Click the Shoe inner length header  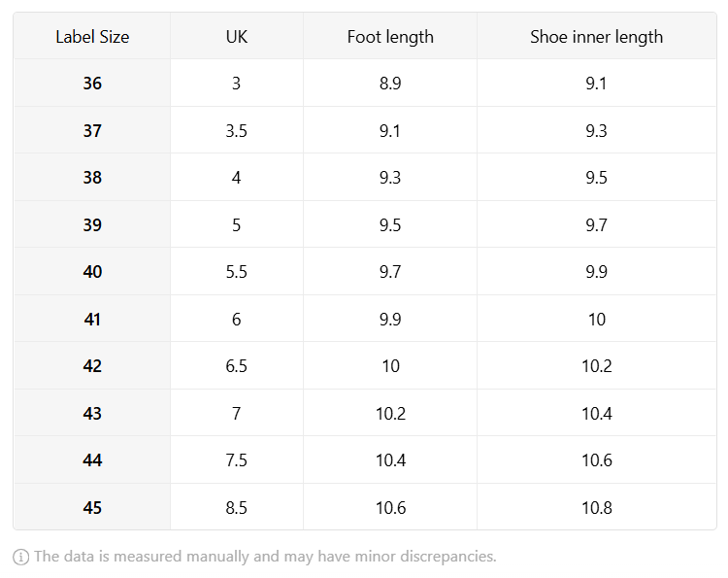[x=597, y=36]
